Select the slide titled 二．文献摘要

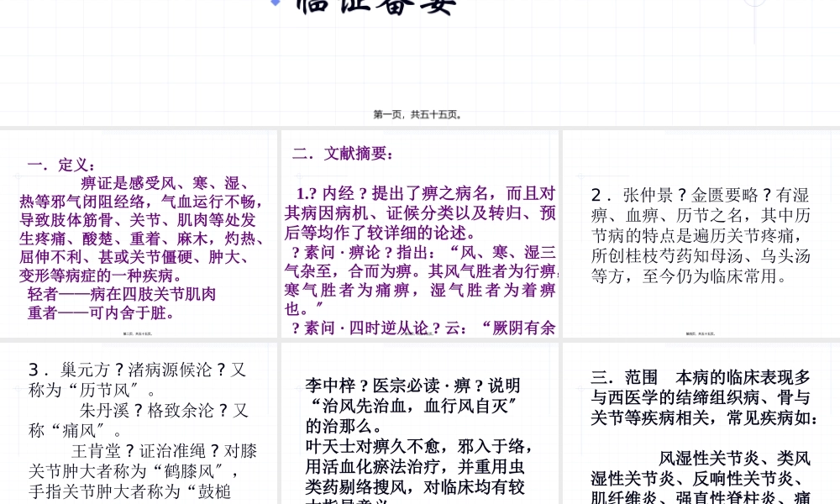420,233
